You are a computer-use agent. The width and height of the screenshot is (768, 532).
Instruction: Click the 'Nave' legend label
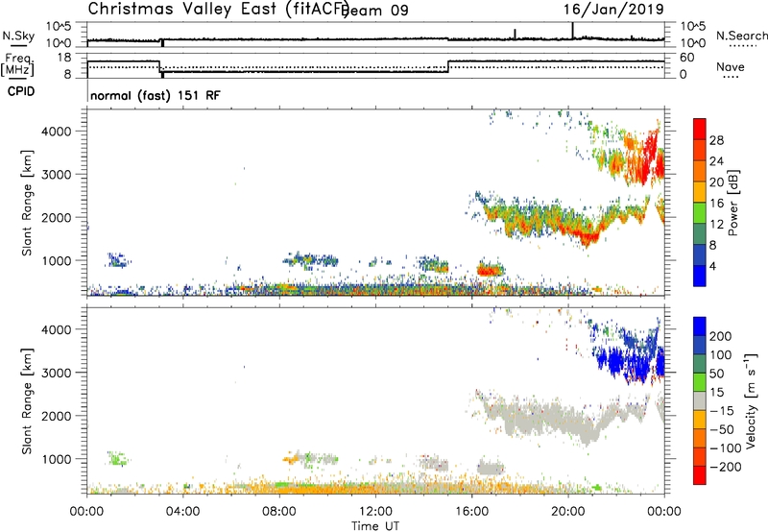coord(731,67)
